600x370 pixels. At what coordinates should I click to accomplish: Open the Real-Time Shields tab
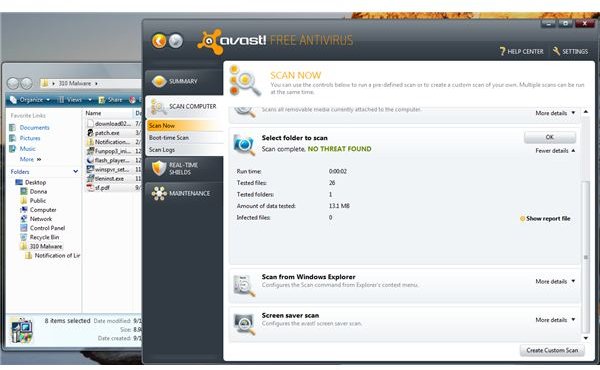(184, 169)
